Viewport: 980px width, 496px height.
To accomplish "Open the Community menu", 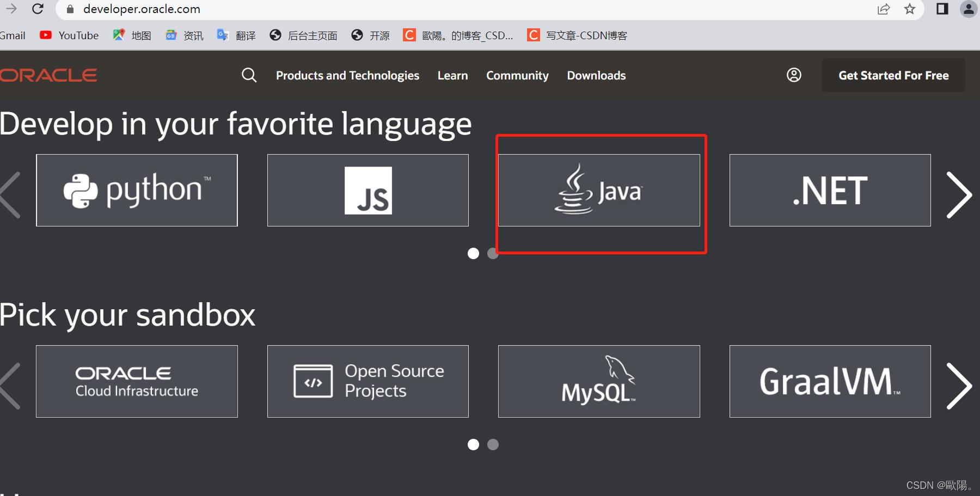I will click(x=517, y=76).
